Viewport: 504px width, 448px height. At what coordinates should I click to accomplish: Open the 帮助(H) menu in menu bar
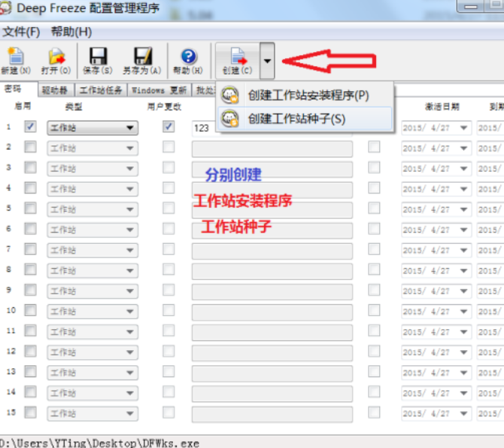(x=71, y=32)
